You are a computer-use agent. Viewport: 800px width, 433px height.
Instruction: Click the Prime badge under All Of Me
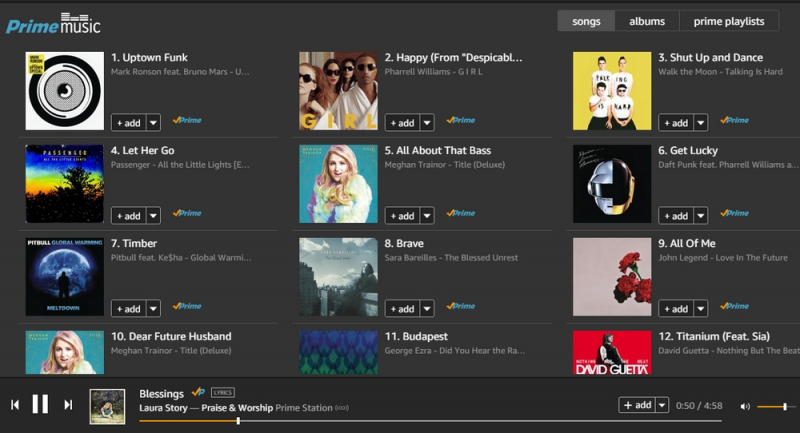pyautogui.click(x=735, y=305)
